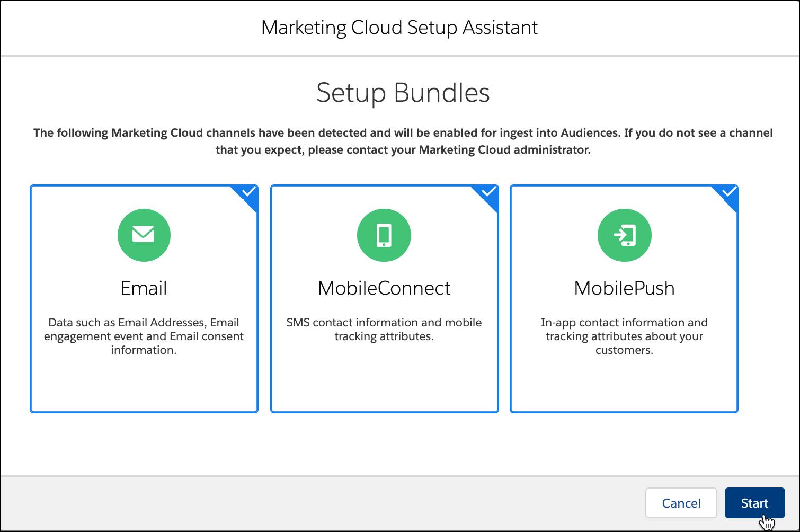800x532 pixels.
Task: Click the "Setup Bundles" heading
Action: (x=403, y=93)
